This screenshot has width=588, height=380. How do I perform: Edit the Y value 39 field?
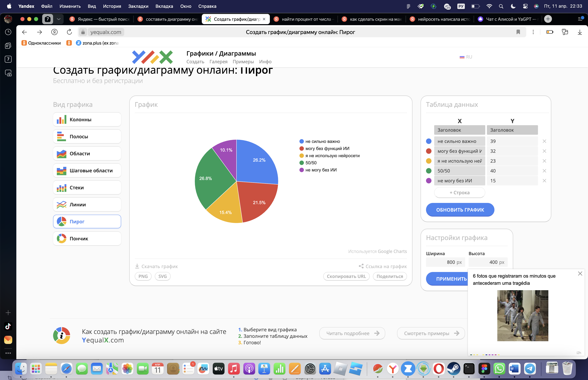point(512,141)
